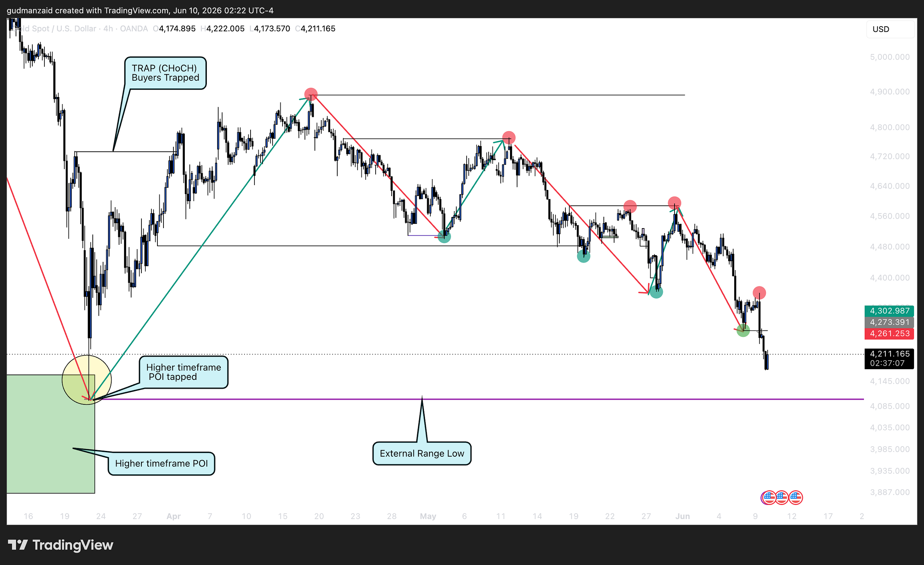Image resolution: width=924 pixels, height=565 pixels.
Task: Click the 4,640.000 price axis label
Action: click(890, 186)
